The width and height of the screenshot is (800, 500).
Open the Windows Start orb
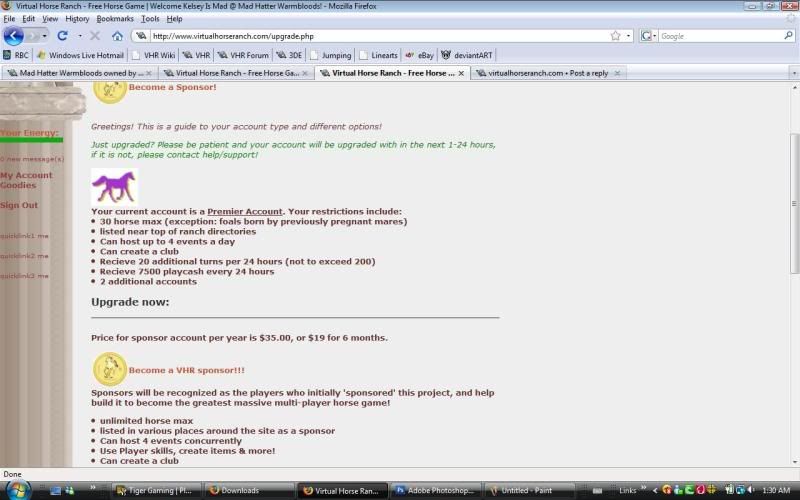click(x=16, y=490)
